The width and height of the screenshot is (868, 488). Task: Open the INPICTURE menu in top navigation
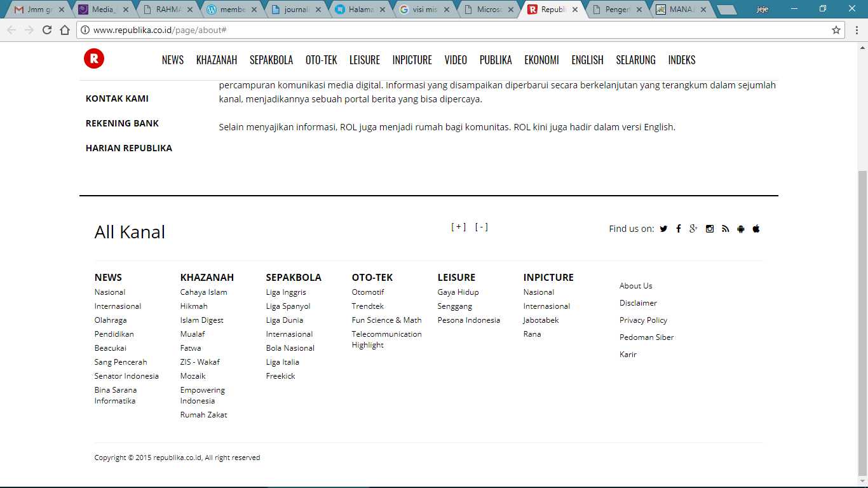(412, 60)
